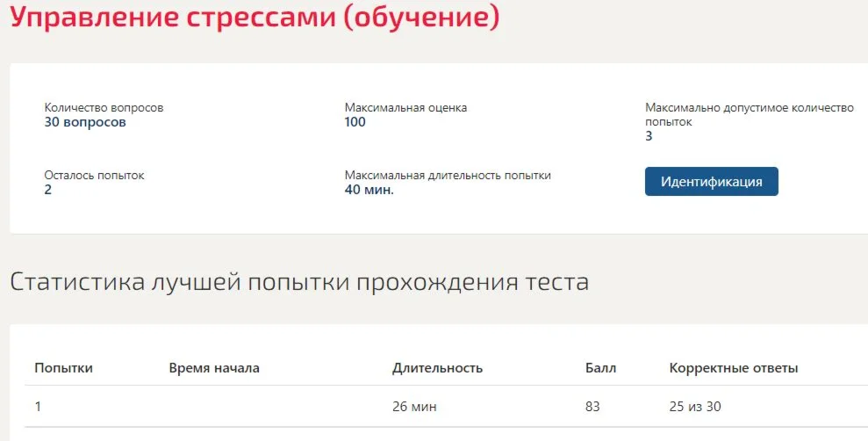
Task: Click the Длительность column header
Action: [437, 368]
